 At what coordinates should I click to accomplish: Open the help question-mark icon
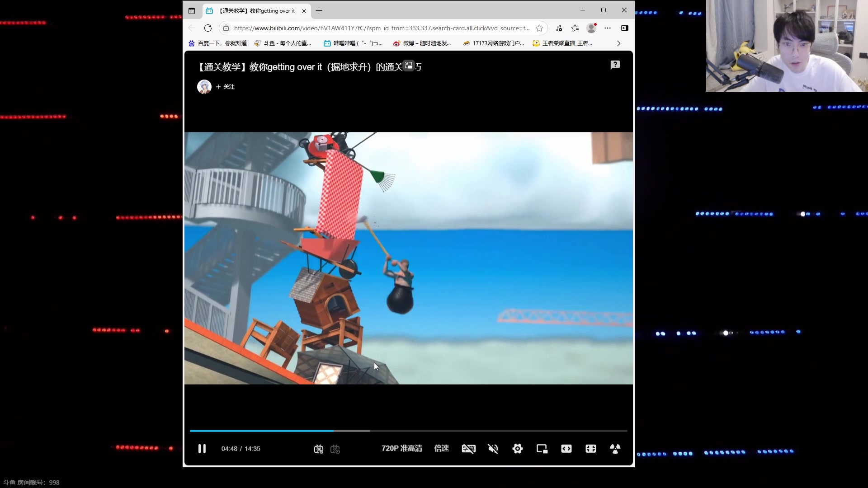(x=615, y=65)
